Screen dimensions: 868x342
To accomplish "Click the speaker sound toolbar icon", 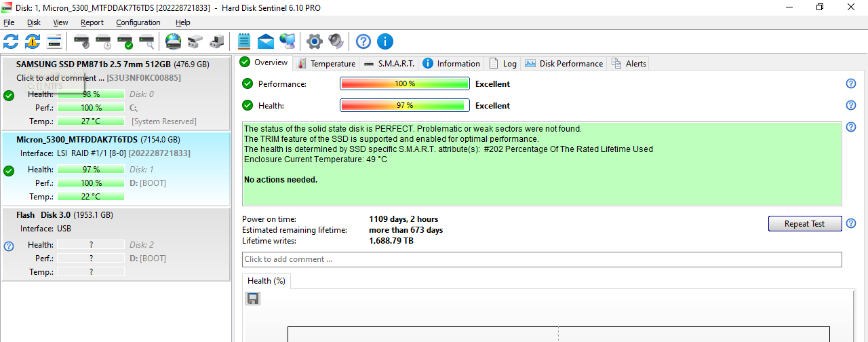I will [336, 41].
